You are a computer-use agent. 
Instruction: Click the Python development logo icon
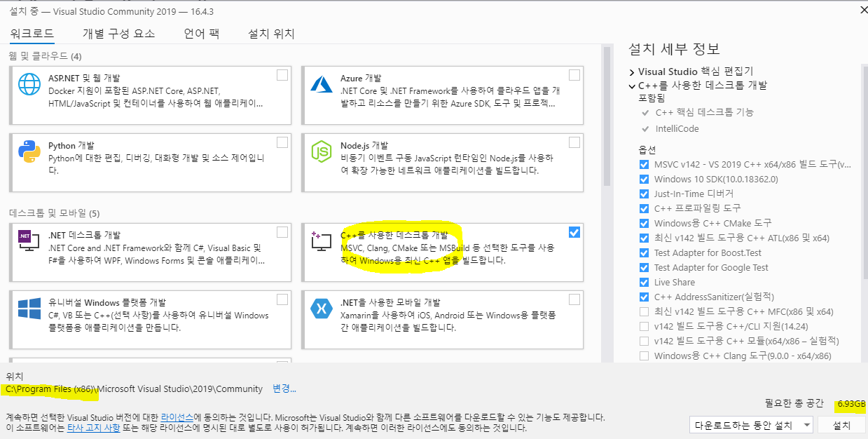pyautogui.click(x=29, y=151)
